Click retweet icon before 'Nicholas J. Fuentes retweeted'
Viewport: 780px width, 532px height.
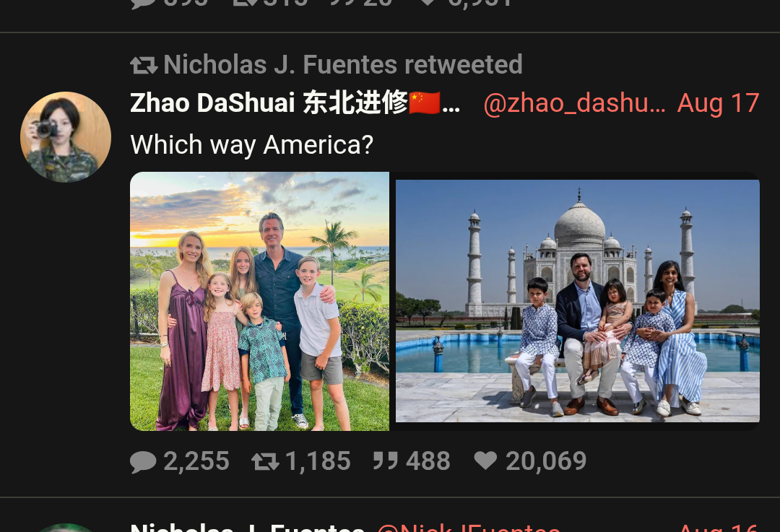(x=144, y=65)
